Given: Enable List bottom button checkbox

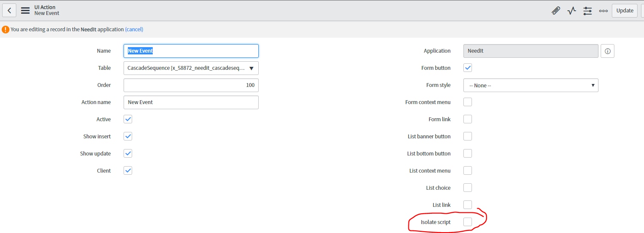Looking at the screenshot, I should pos(468,153).
